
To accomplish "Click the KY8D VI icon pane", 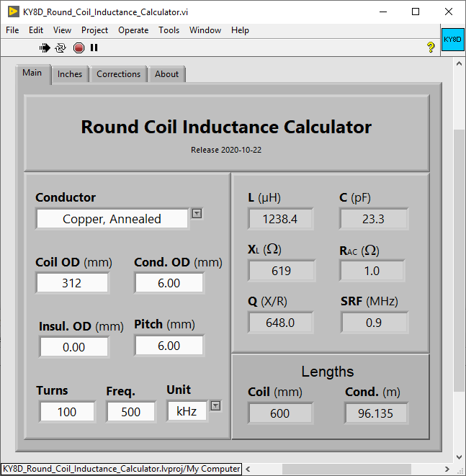I will (x=452, y=40).
